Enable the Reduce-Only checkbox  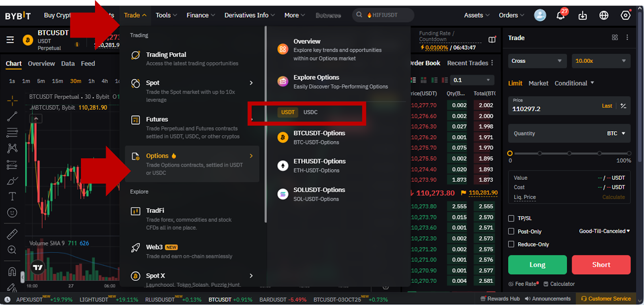[x=511, y=244]
